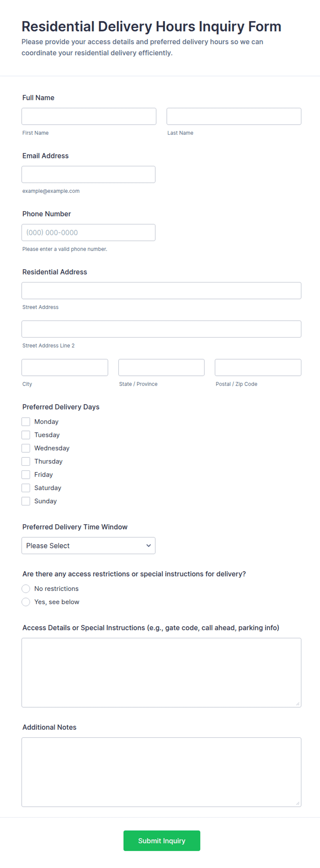Click the First Name input field
320x868 pixels.
89,116
